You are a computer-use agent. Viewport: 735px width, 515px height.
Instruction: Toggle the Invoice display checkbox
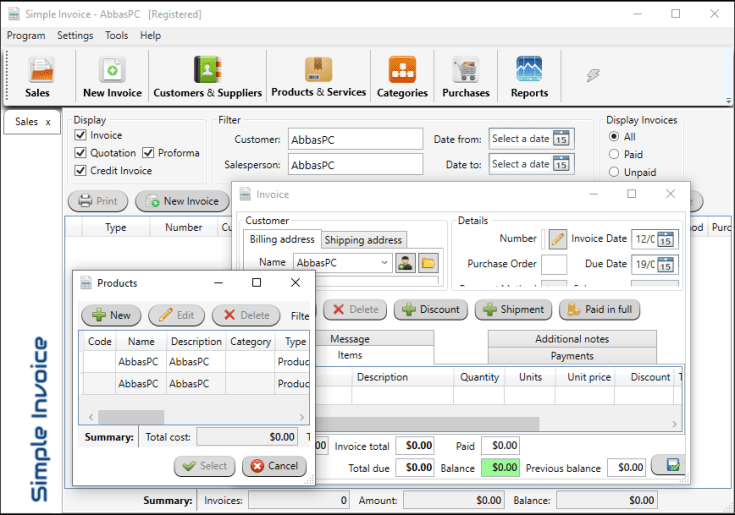81,135
